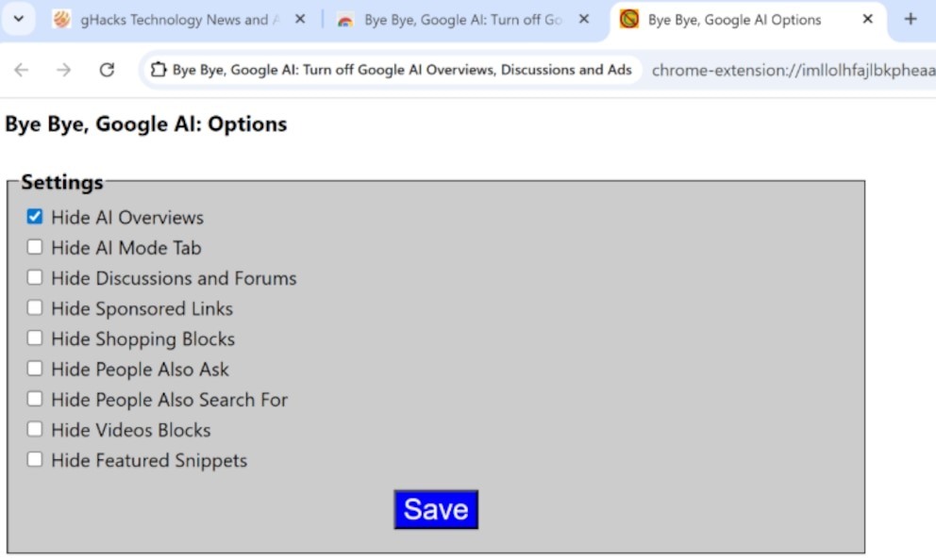Close the gHacks Technology News tab
The height and width of the screenshot is (560, 936).
click(300, 19)
